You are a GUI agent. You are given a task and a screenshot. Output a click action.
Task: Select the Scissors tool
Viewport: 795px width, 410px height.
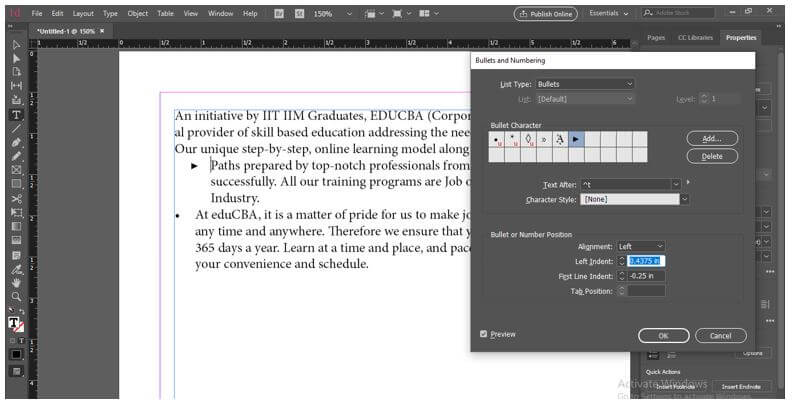(16, 199)
